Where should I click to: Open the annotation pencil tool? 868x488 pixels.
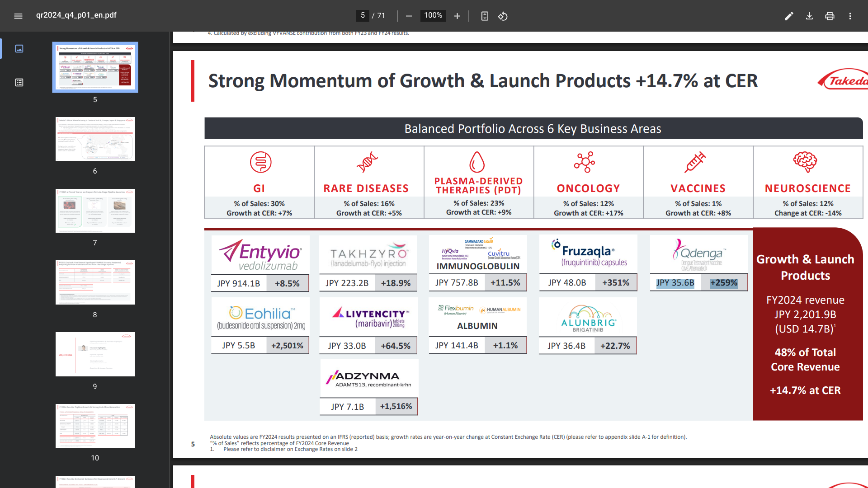pos(789,16)
